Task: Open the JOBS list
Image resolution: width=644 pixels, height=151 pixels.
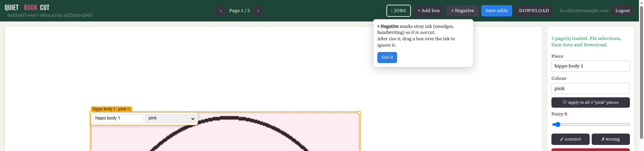Action: pos(398,11)
